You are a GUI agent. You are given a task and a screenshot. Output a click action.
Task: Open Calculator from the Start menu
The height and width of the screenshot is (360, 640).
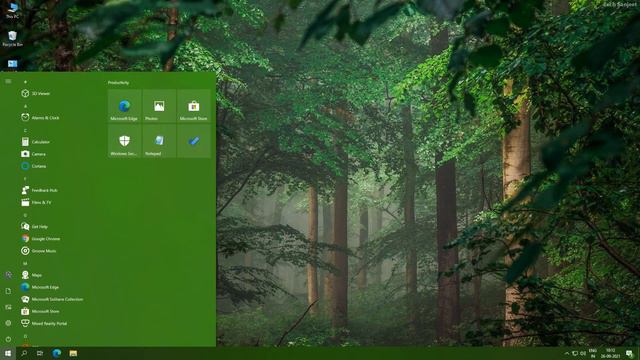(59, 142)
